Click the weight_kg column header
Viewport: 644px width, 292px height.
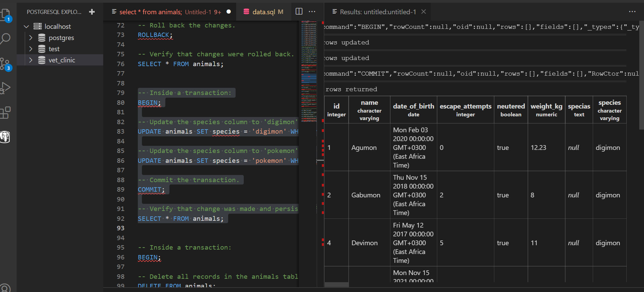point(546,110)
